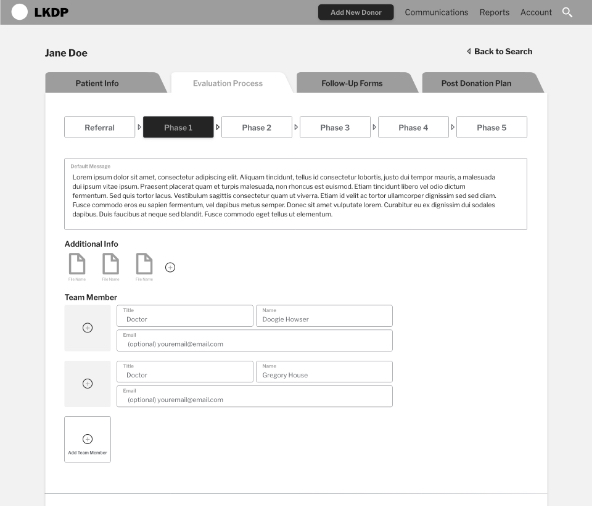
Task: Click into the Default Message text area
Action: coord(296,194)
